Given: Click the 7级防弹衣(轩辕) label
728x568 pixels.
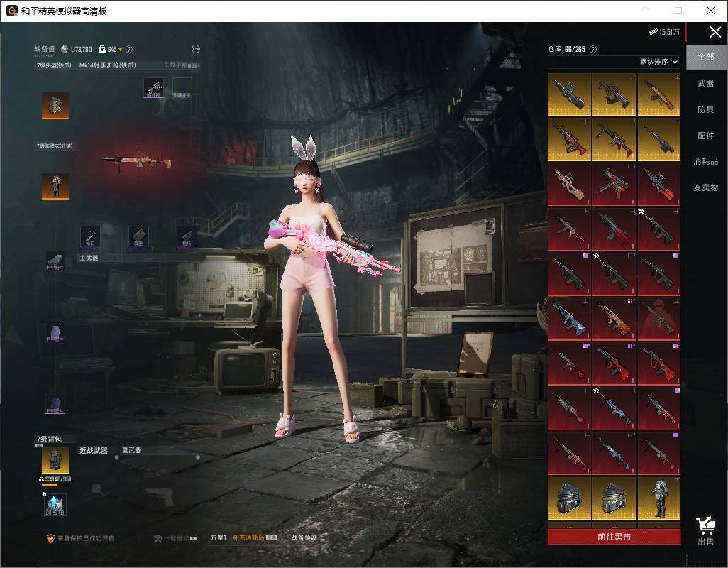Looking at the screenshot, I should [55, 146].
